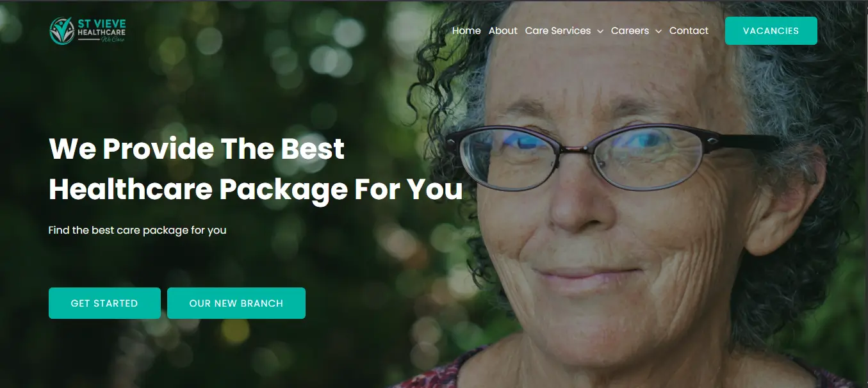Select the Care Services menu item

click(x=558, y=31)
